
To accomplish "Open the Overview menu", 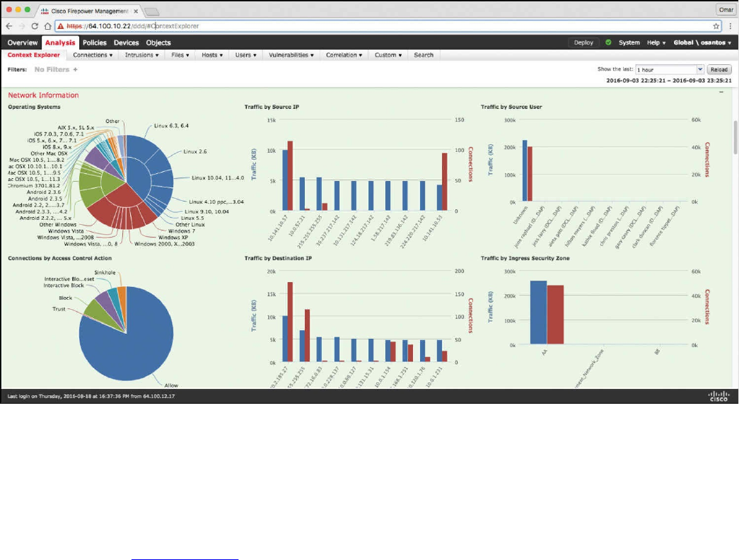I will (x=22, y=42).
